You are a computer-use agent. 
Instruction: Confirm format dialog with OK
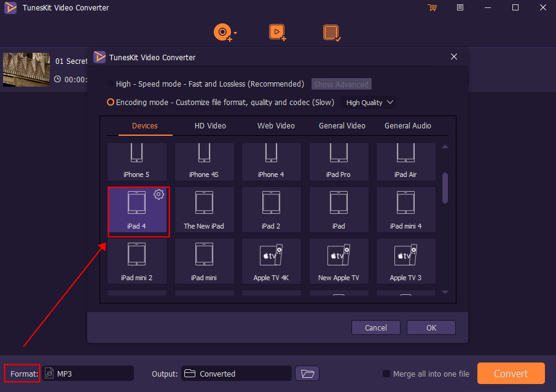(x=431, y=327)
